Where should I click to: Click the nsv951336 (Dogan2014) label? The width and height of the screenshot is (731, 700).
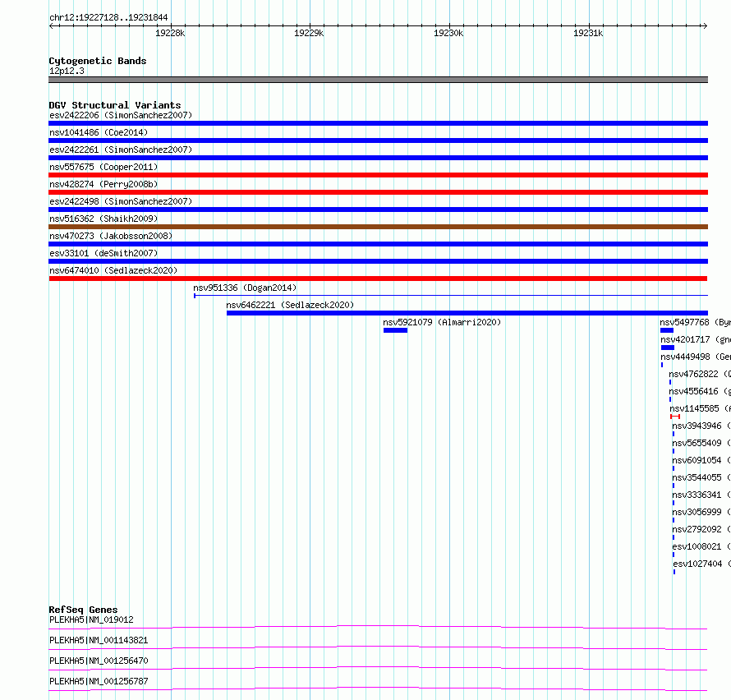[x=245, y=288]
